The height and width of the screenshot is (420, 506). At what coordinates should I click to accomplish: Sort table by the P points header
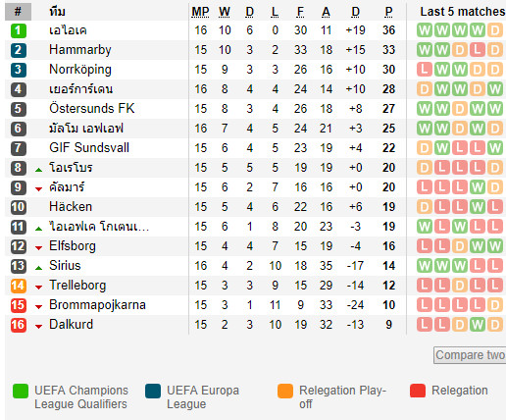(388, 12)
